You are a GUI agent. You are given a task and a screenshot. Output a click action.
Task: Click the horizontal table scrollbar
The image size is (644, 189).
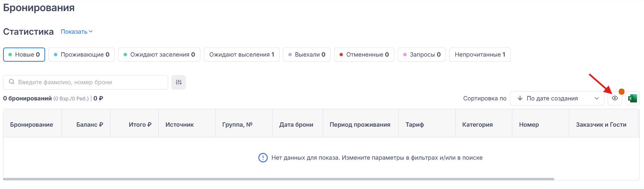point(279,179)
